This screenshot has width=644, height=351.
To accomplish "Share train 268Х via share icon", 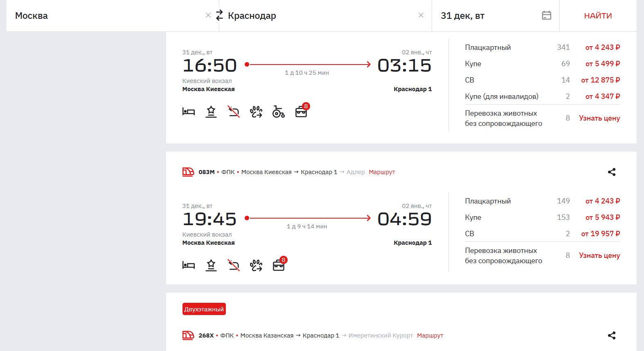I will tap(612, 335).
